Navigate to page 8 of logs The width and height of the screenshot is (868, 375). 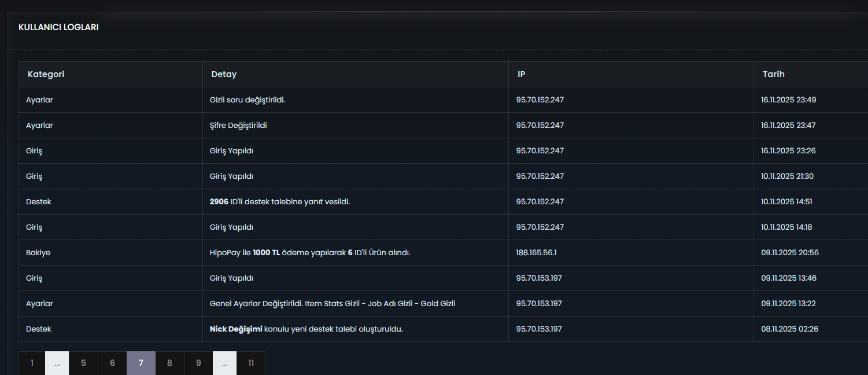pyautogui.click(x=169, y=363)
